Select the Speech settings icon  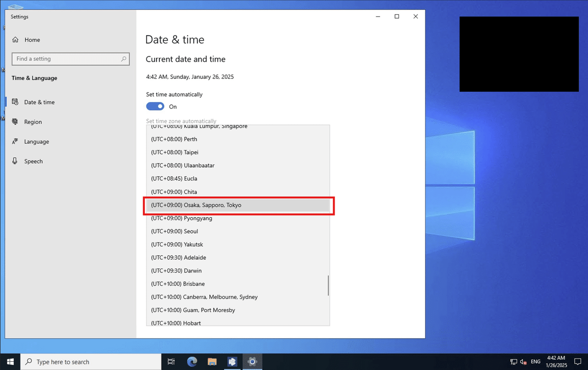click(x=15, y=161)
